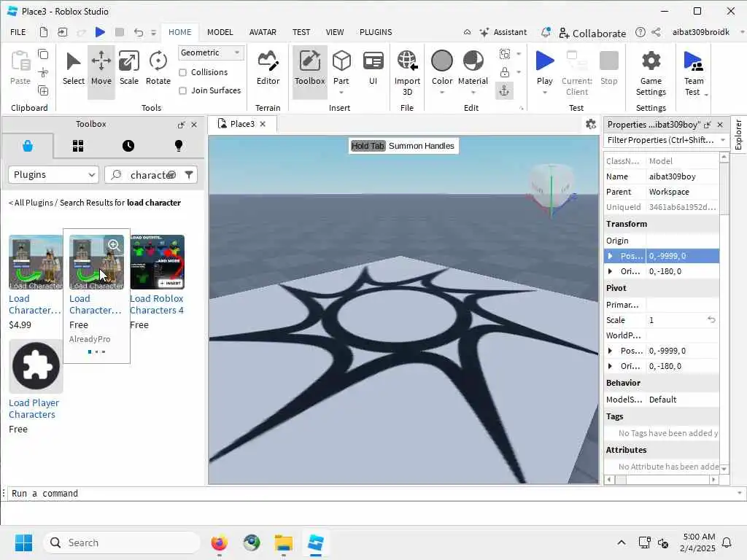Open the Assistant panel
Screen dimensions: 747x560
(x=503, y=32)
